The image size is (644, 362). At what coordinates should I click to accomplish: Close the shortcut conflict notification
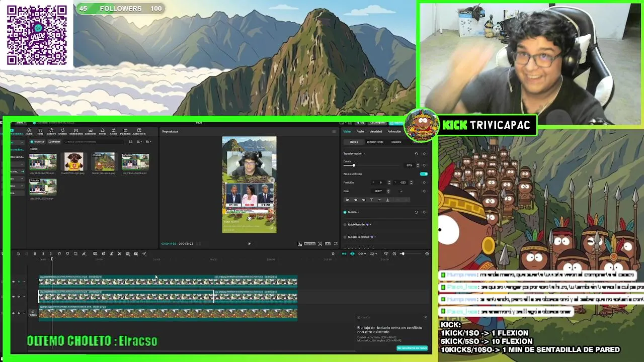(x=425, y=317)
